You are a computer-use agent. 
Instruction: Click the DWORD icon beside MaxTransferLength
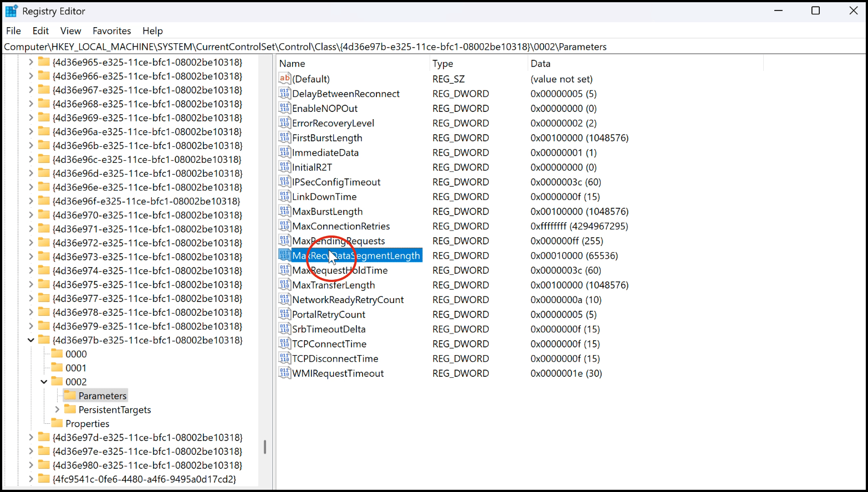click(x=284, y=285)
